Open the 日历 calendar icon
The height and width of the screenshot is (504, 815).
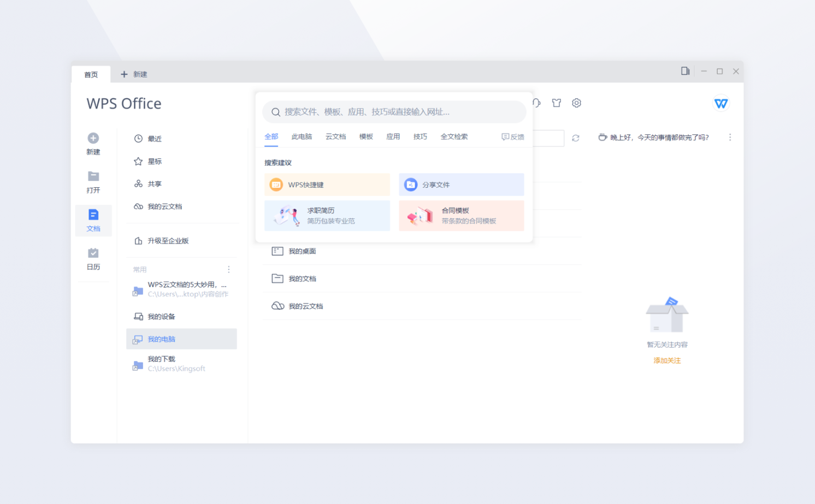tap(93, 252)
